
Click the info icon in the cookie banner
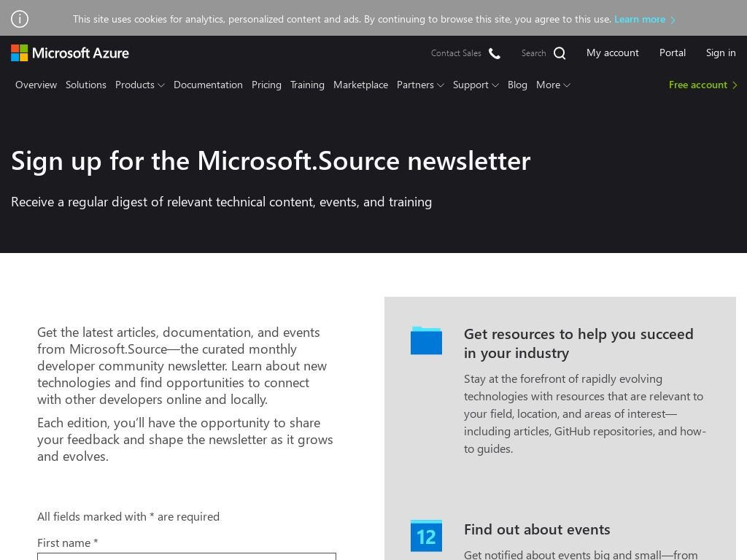point(20,18)
